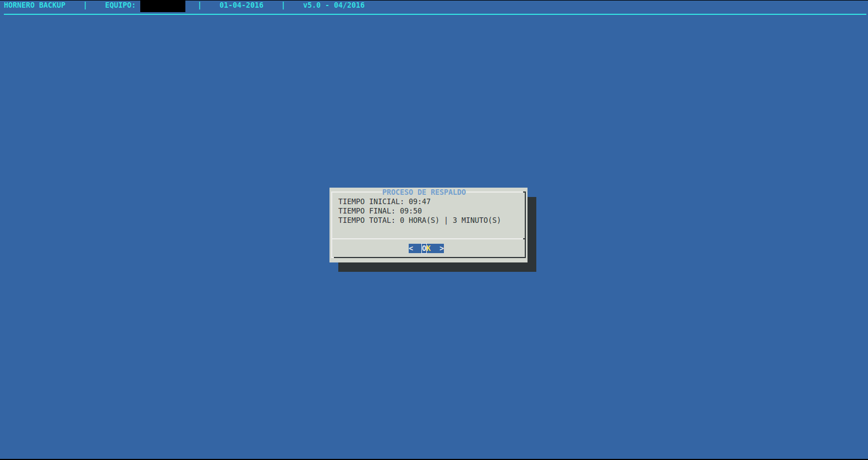Confirm the dialog with the OK button
868x460 pixels.
[x=426, y=249]
